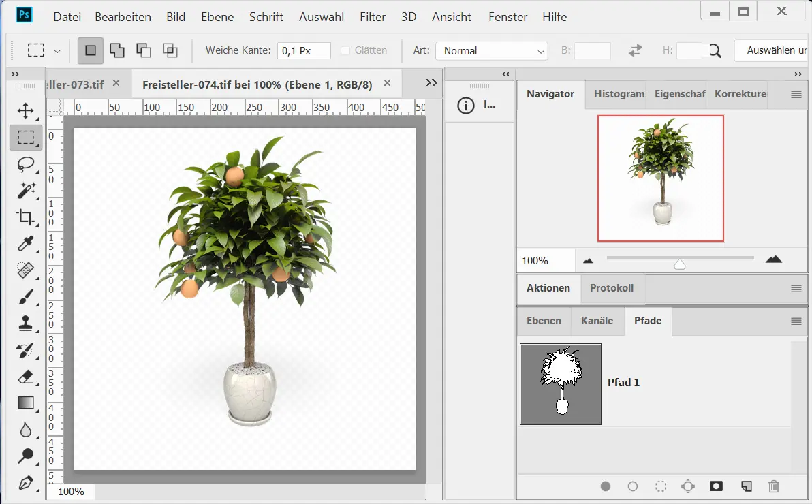Click the Auswählen und maskieren button

[x=772, y=50]
